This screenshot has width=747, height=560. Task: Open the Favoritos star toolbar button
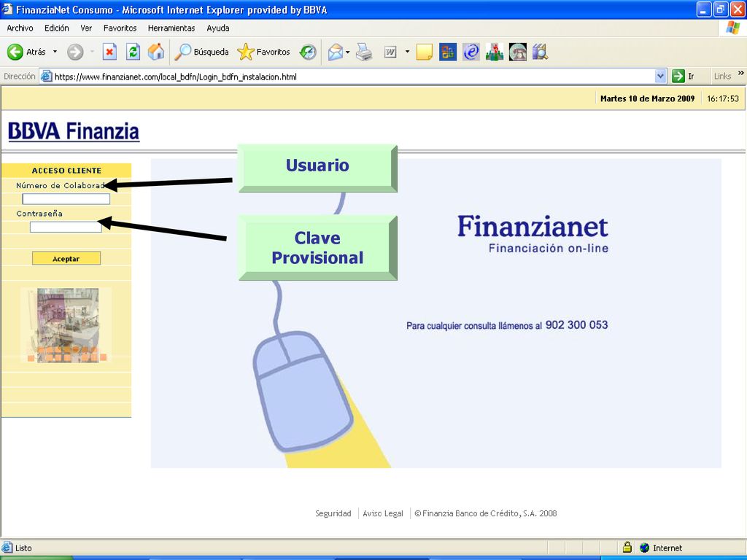pyautogui.click(x=263, y=52)
